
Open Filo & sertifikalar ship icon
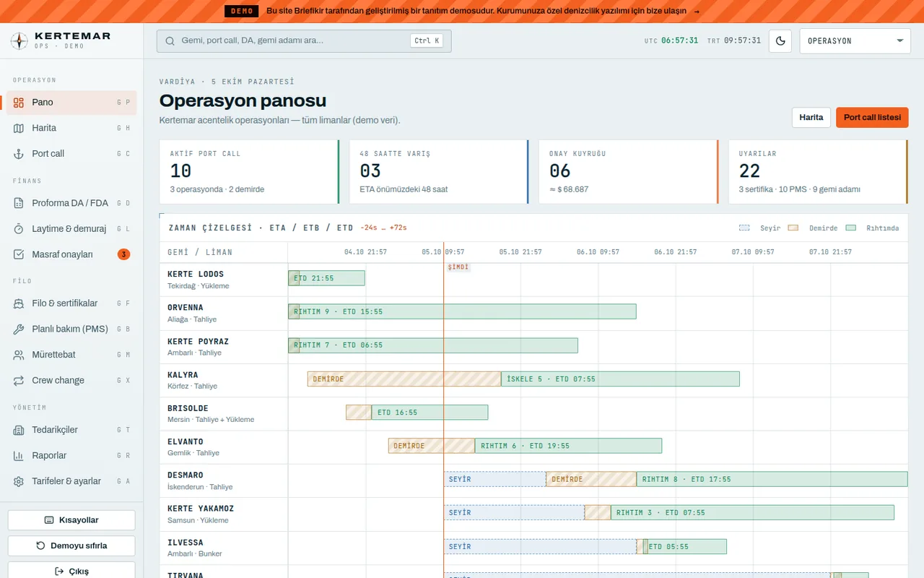click(x=19, y=303)
